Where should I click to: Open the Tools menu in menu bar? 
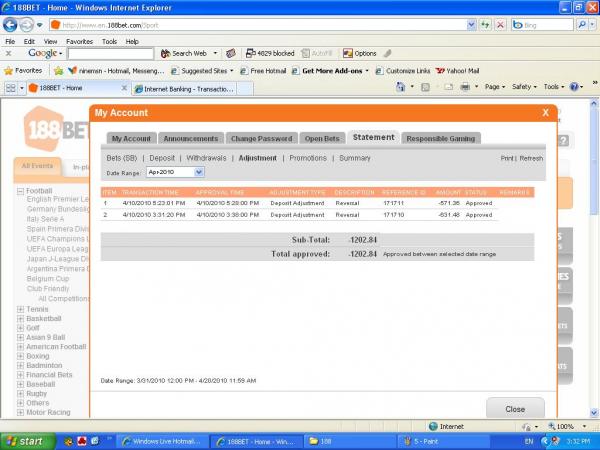point(109,41)
